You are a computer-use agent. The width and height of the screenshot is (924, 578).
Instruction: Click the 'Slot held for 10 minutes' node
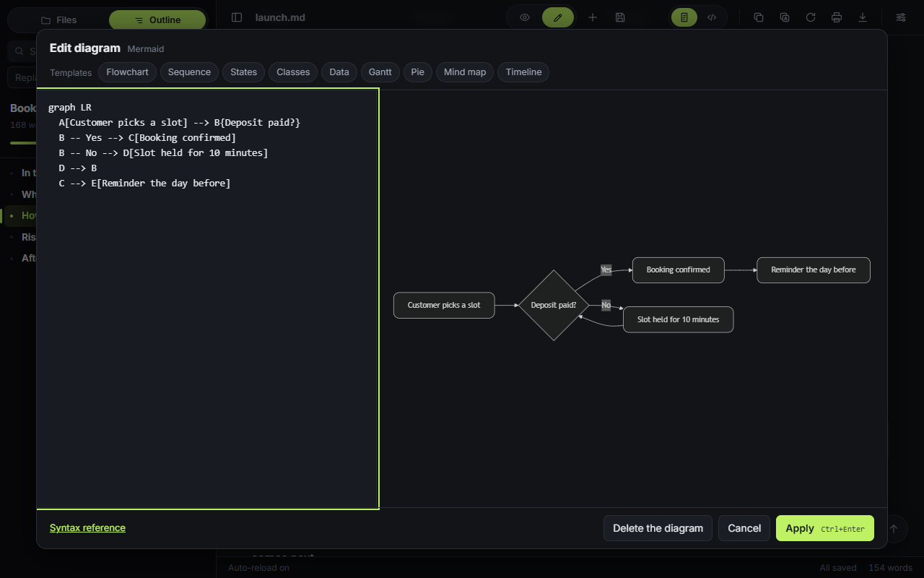(678, 319)
